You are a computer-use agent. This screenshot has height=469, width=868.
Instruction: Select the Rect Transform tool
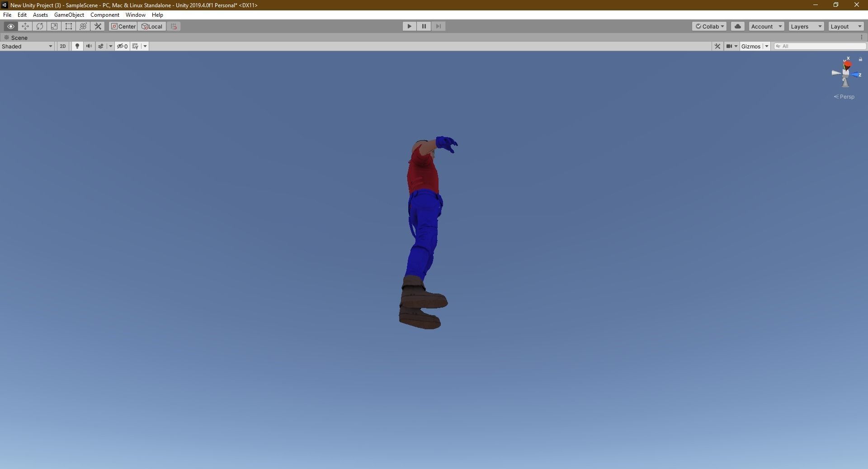[x=69, y=26]
